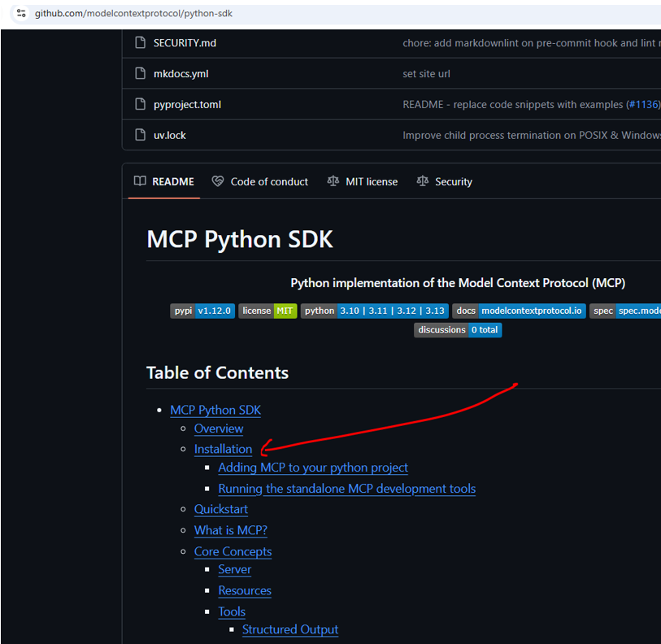
Task: Open the MIT license tab
Action: coord(363,182)
